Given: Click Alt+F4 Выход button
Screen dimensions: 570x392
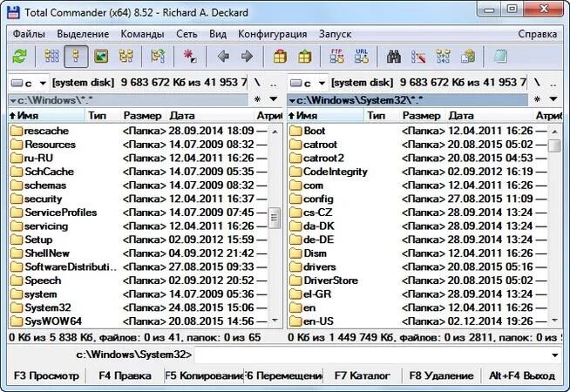Looking at the screenshot, I should pyautogui.click(x=522, y=375).
